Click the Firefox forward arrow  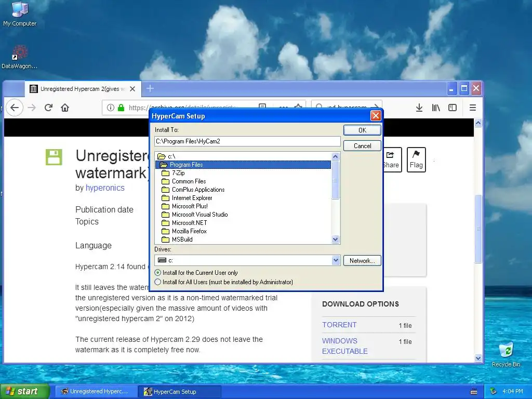(x=32, y=108)
